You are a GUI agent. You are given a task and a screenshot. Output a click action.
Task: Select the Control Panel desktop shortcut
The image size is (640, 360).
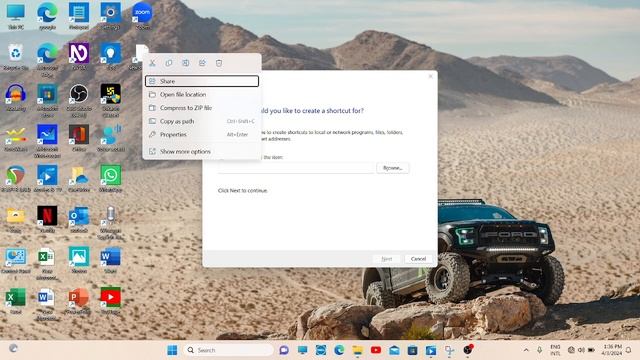point(16,262)
